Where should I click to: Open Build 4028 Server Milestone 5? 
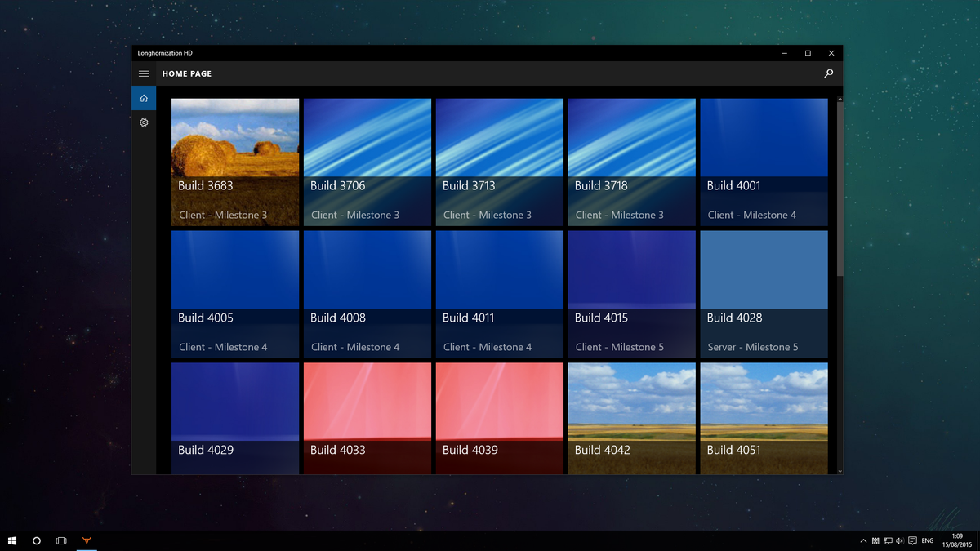[763, 293]
